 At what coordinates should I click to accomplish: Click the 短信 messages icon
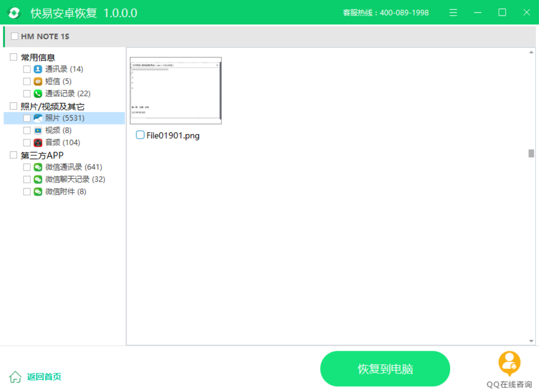(37, 81)
